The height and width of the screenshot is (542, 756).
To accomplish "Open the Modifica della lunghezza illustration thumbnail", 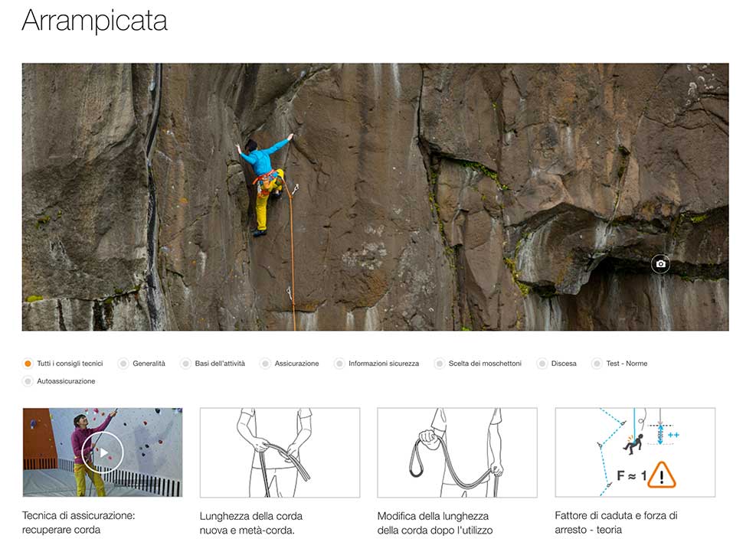I will pos(457,453).
